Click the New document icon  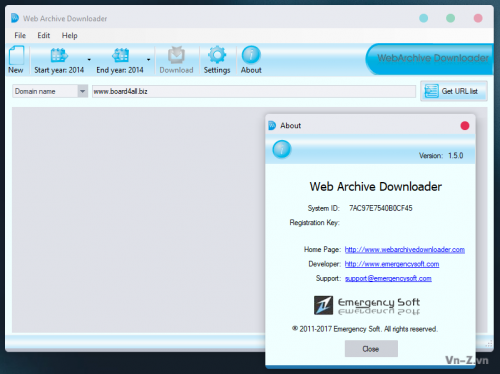16,55
